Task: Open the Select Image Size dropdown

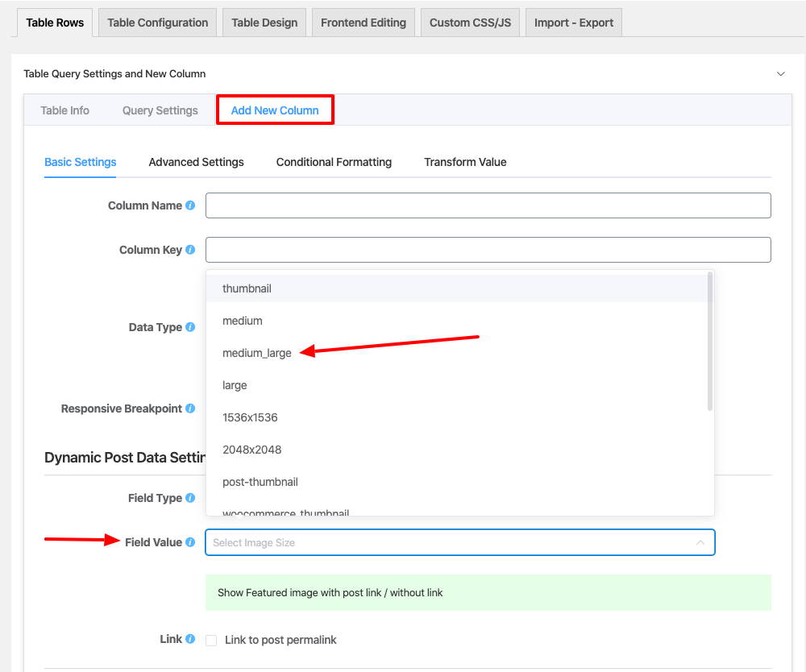Action: pyautogui.click(x=459, y=542)
